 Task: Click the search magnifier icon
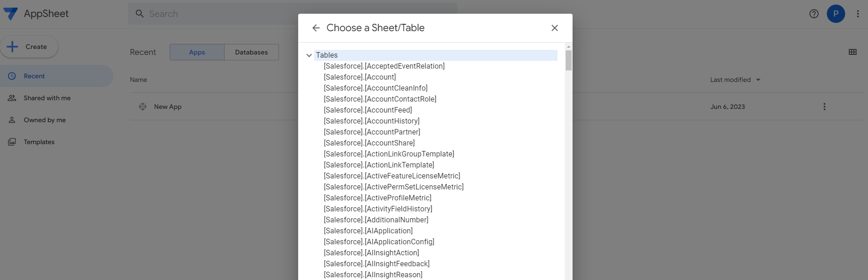click(140, 14)
